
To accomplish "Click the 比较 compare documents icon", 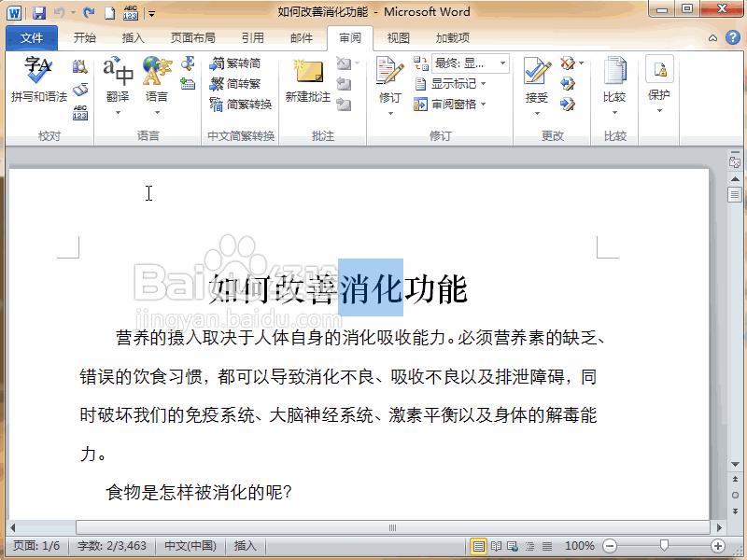I will pos(616,79).
